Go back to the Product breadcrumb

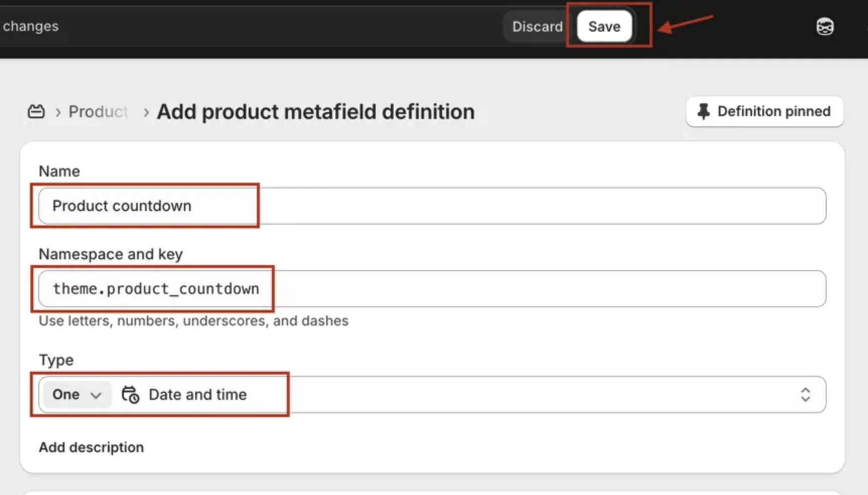(98, 111)
